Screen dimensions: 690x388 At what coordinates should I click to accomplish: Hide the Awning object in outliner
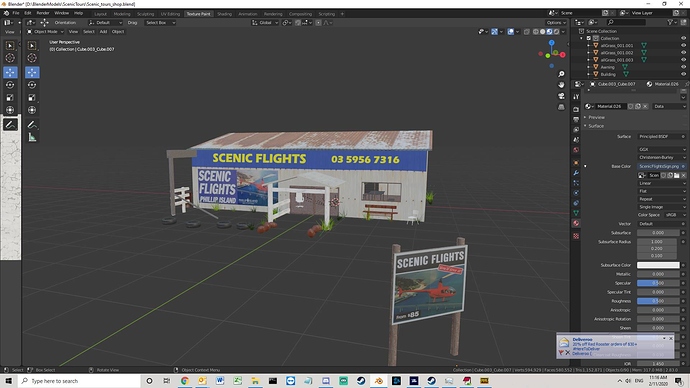click(683, 67)
